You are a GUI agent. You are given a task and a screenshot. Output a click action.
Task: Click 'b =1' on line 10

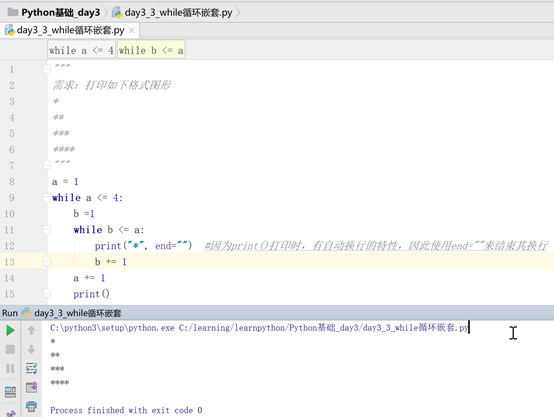84,214
